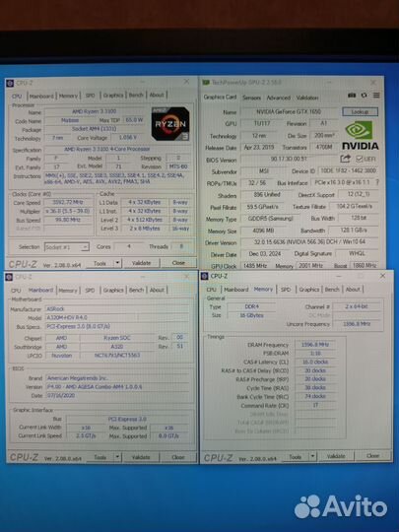Select NVIDIA GeForce GTX 1650 name field

point(289,111)
